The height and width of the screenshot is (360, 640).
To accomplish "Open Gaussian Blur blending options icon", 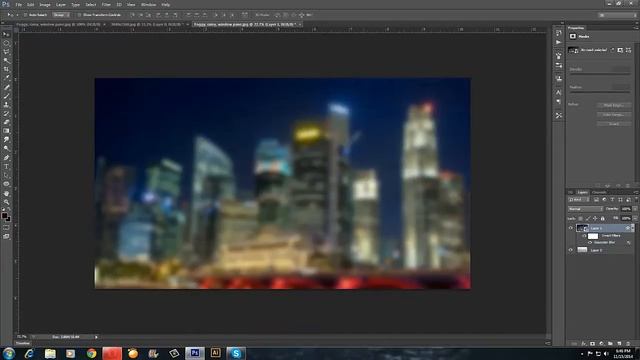I will [x=629, y=242].
